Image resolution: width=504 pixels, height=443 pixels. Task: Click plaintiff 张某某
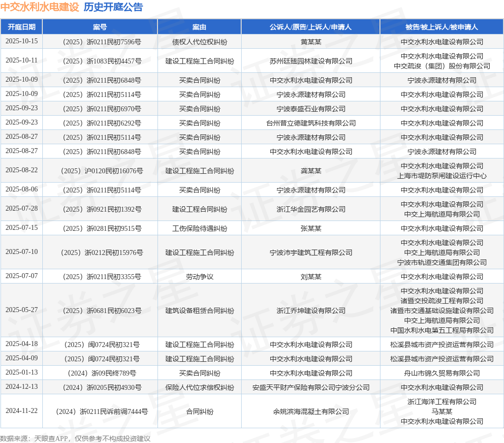point(311,228)
